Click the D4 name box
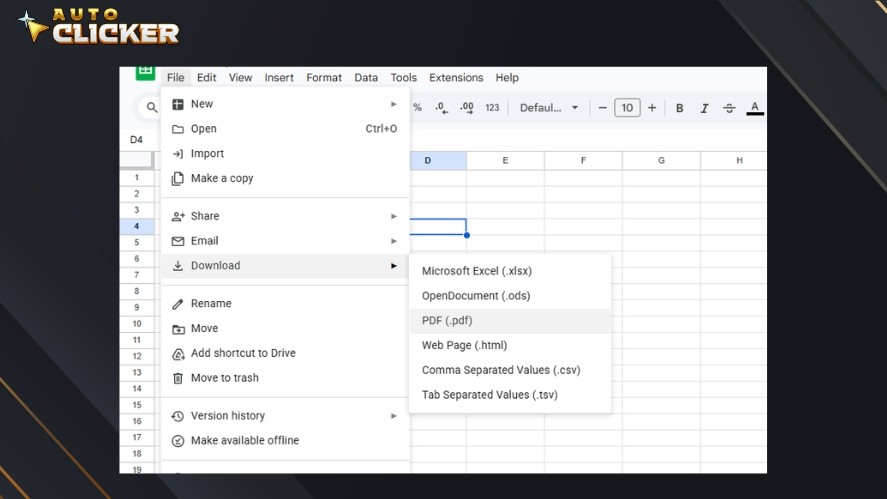887x499 pixels. click(x=136, y=140)
